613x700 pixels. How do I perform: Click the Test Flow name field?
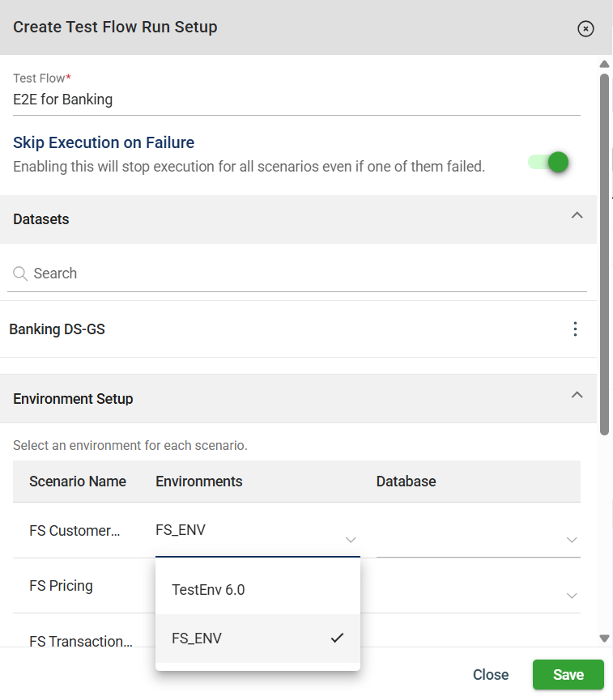(x=296, y=100)
